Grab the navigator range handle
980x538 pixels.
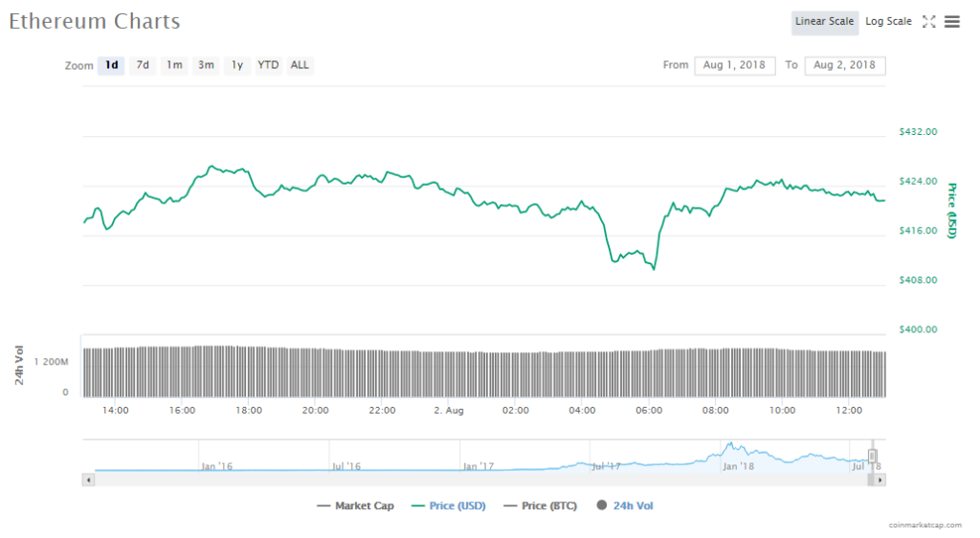pos(872,456)
